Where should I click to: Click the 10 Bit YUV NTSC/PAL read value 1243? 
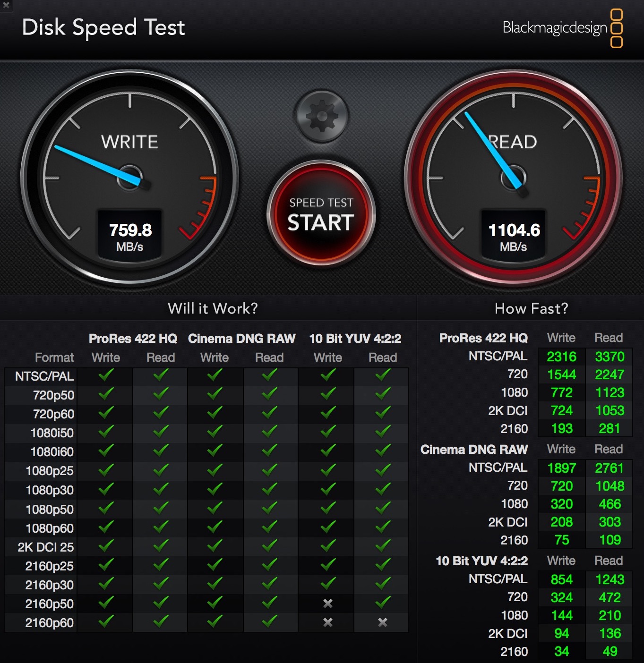pos(610,579)
